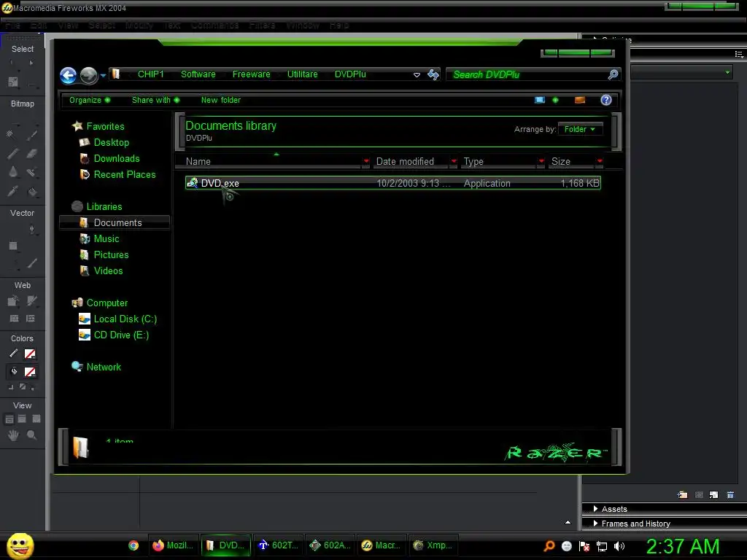Delete selection with panel trash icon
This screenshot has height=560, width=747.
[730, 495]
